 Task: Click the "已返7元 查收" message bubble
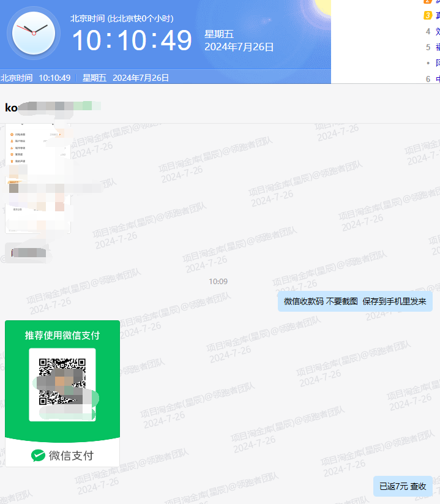(403, 486)
